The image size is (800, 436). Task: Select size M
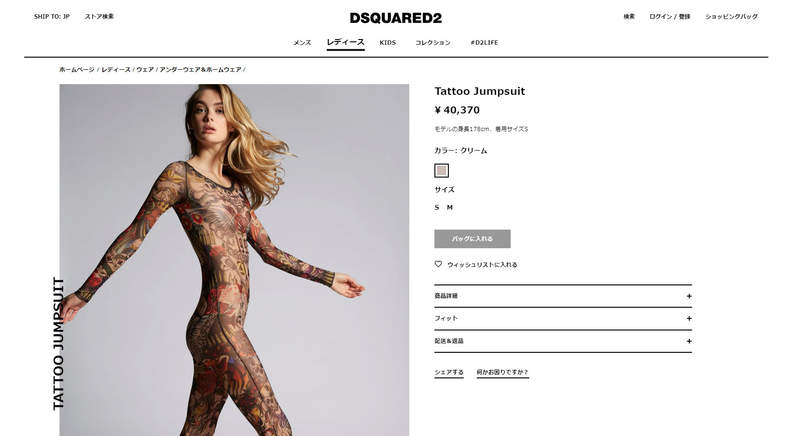tap(449, 208)
